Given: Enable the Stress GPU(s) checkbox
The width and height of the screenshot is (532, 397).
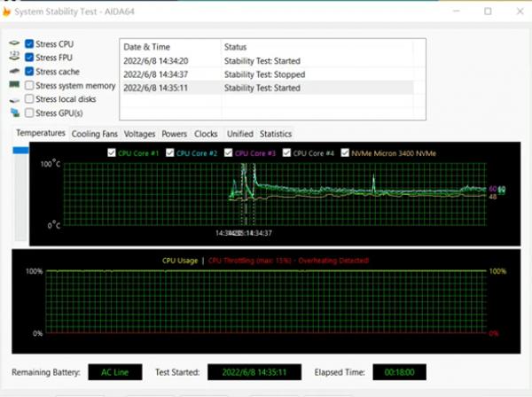Looking at the screenshot, I should point(29,113).
